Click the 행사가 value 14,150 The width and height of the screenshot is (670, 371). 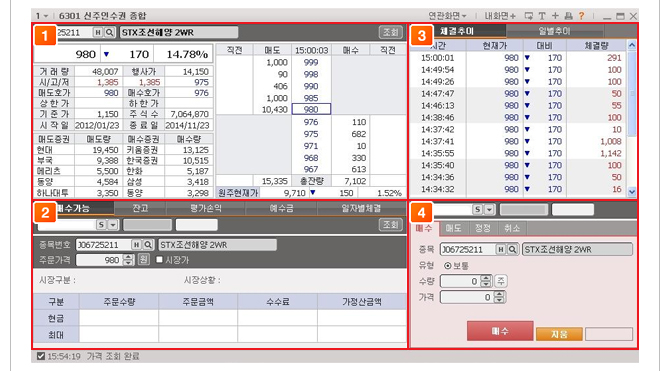(195, 71)
